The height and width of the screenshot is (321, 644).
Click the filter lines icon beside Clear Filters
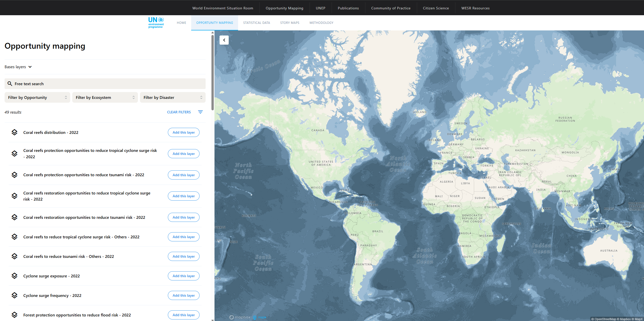[x=200, y=112]
